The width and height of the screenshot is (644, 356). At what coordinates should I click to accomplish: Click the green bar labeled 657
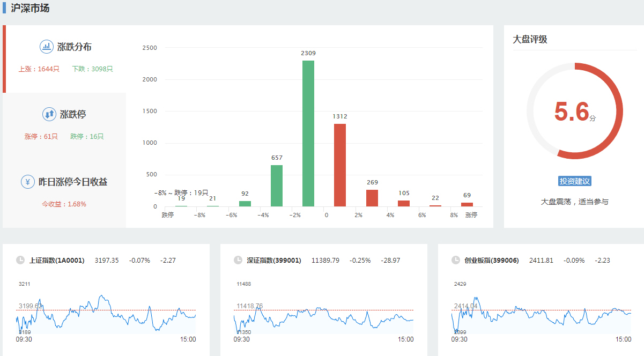click(x=277, y=186)
